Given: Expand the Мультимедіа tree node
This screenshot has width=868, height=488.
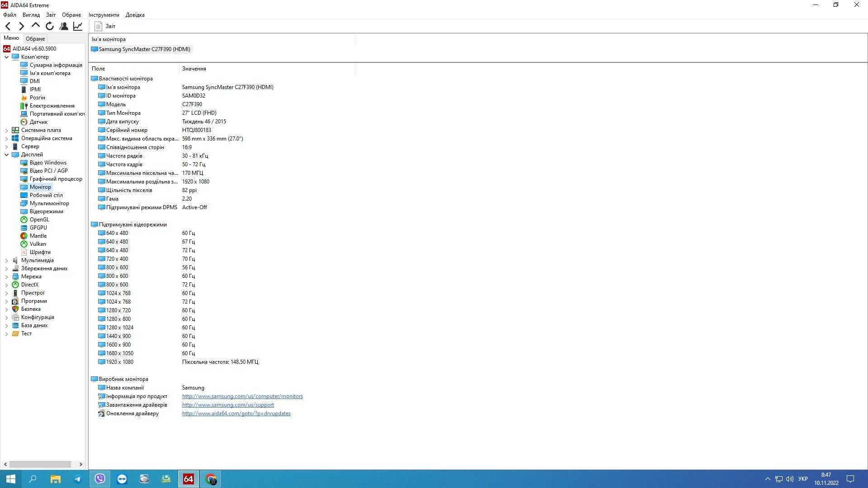Looking at the screenshot, I should [x=7, y=260].
